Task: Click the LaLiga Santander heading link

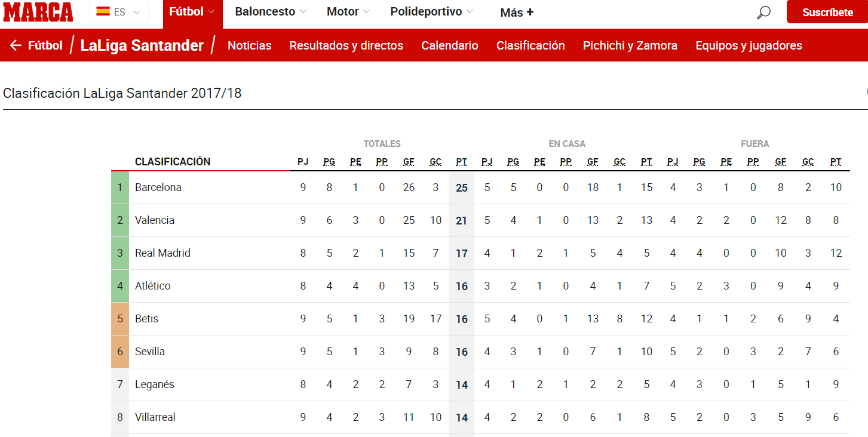Action: tap(142, 45)
